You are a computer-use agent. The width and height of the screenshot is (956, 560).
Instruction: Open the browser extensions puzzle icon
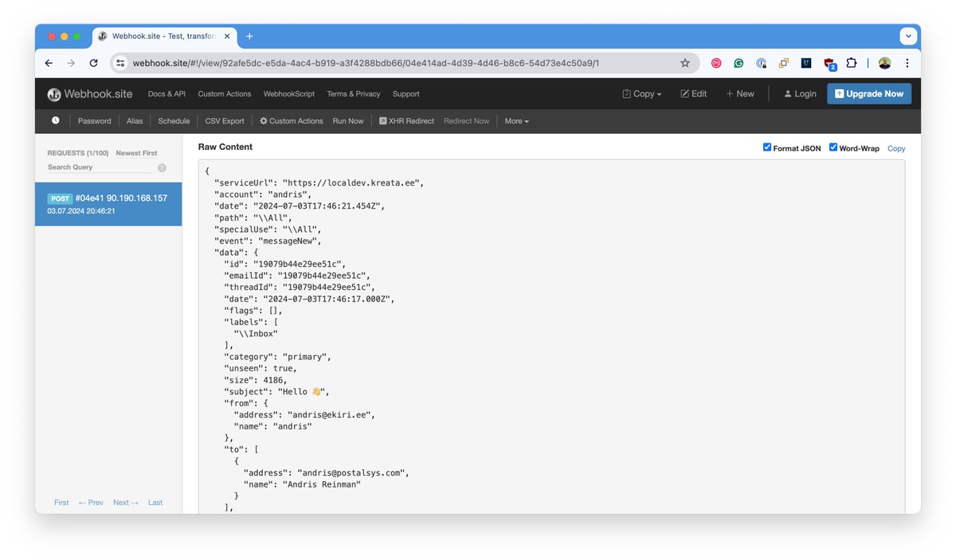pyautogui.click(x=852, y=62)
